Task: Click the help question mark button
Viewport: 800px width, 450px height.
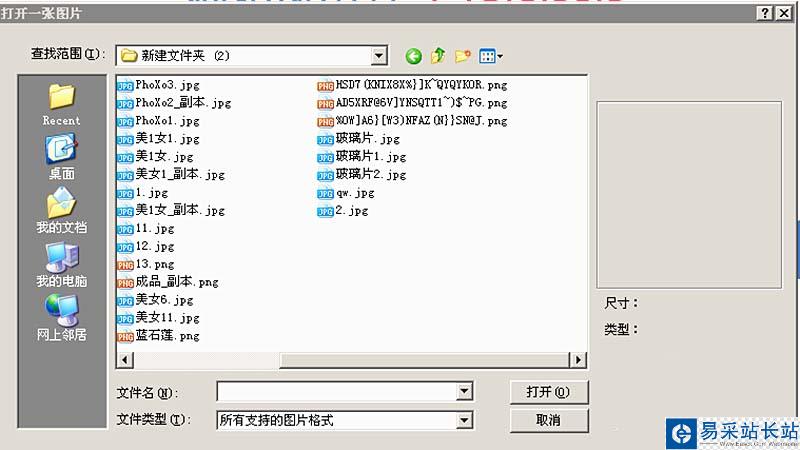Action: [x=764, y=13]
